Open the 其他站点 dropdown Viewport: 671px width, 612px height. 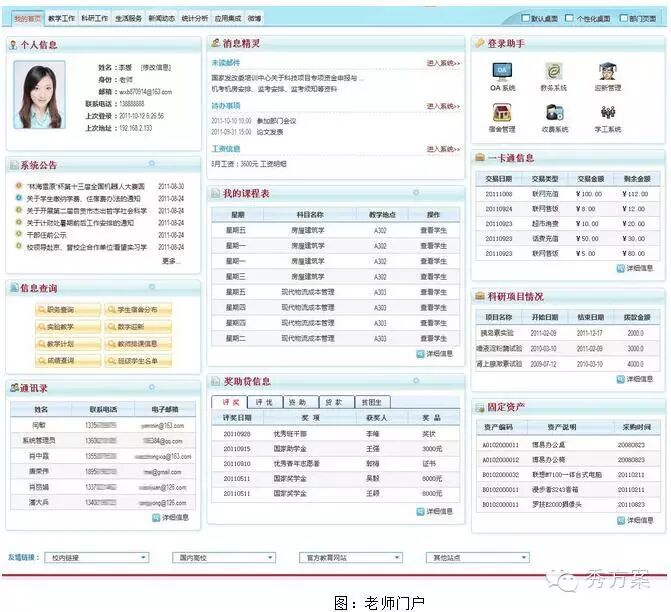pos(478,558)
